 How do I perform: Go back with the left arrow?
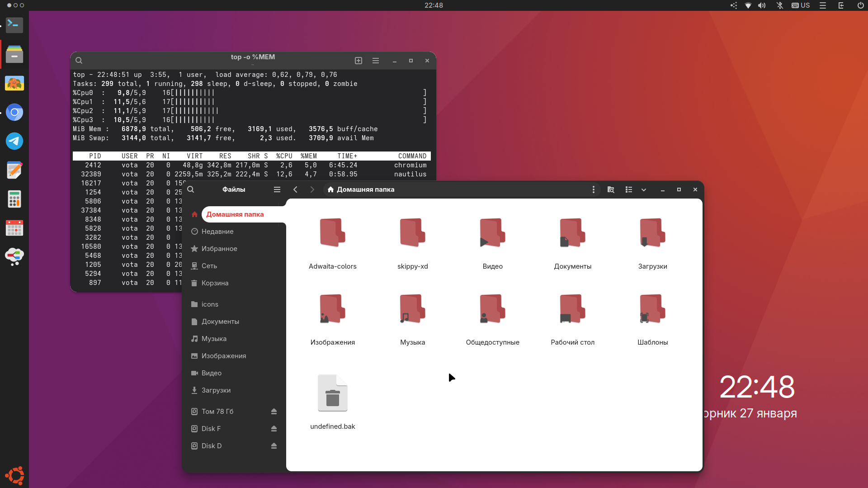click(295, 190)
